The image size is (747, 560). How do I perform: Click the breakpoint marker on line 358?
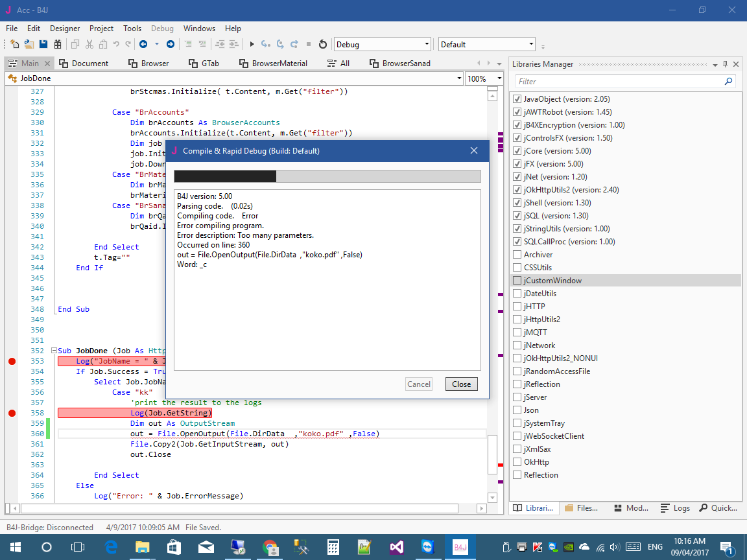coord(12,413)
